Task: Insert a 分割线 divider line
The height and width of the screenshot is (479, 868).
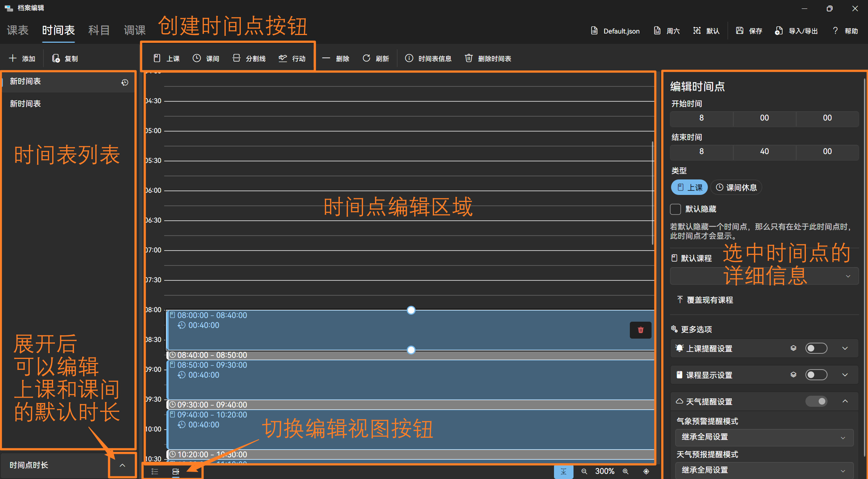Action: click(x=249, y=58)
